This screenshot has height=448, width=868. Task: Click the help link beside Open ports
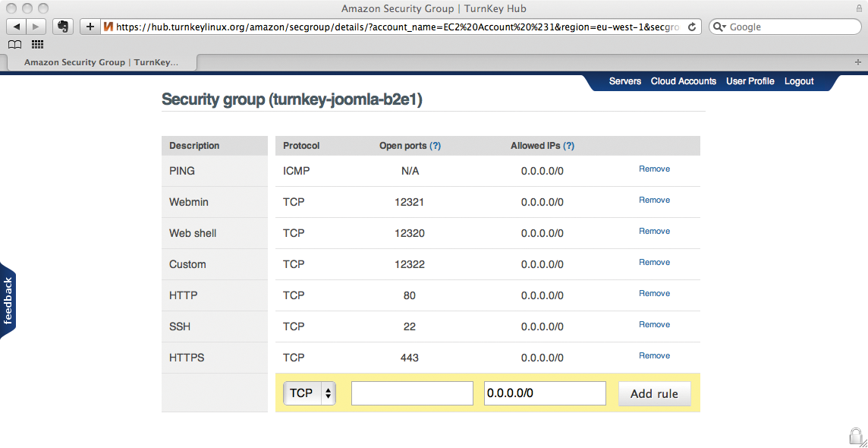pos(436,146)
